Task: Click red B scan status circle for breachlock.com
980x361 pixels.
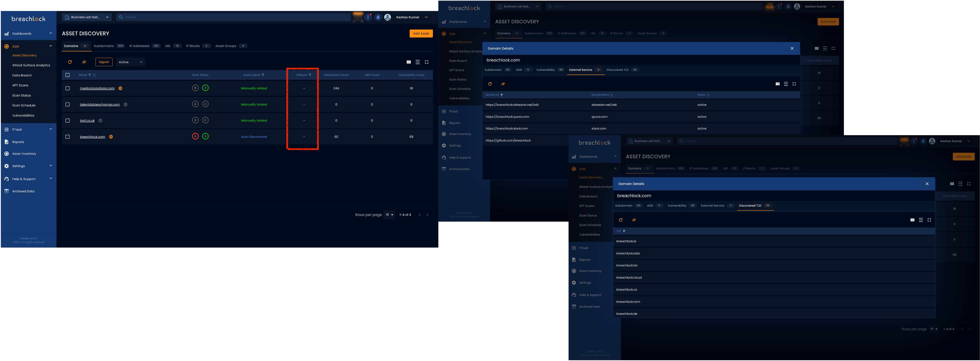Action: (x=195, y=136)
